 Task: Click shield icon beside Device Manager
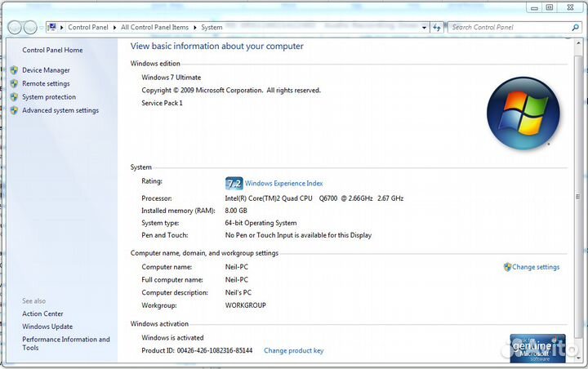click(14, 70)
